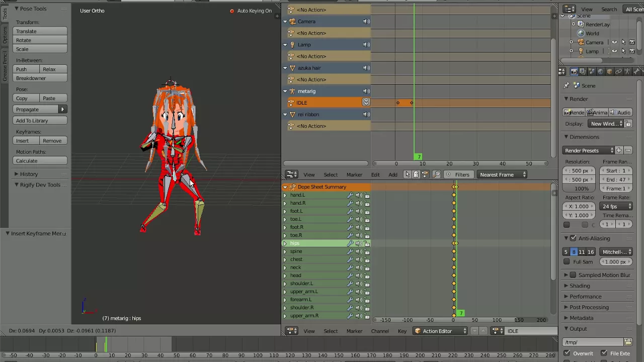Click the Breakdowner button

pos(40,78)
